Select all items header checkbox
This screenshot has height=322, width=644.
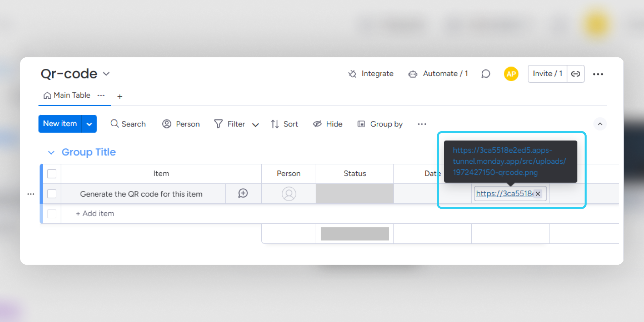click(x=52, y=174)
